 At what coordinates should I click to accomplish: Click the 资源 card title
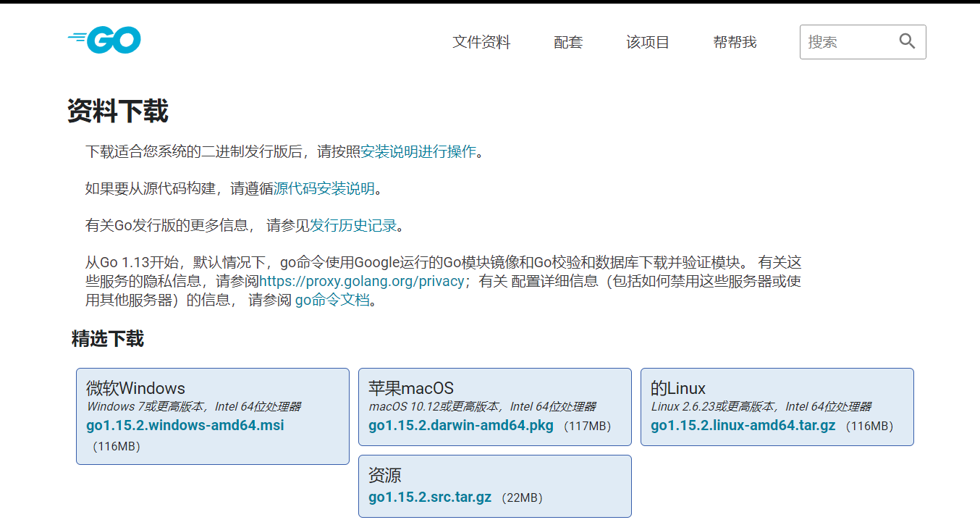(384, 475)
